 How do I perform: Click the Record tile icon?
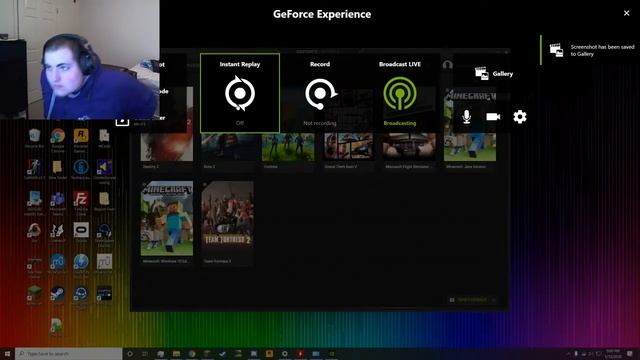click(x=320, y=94)
